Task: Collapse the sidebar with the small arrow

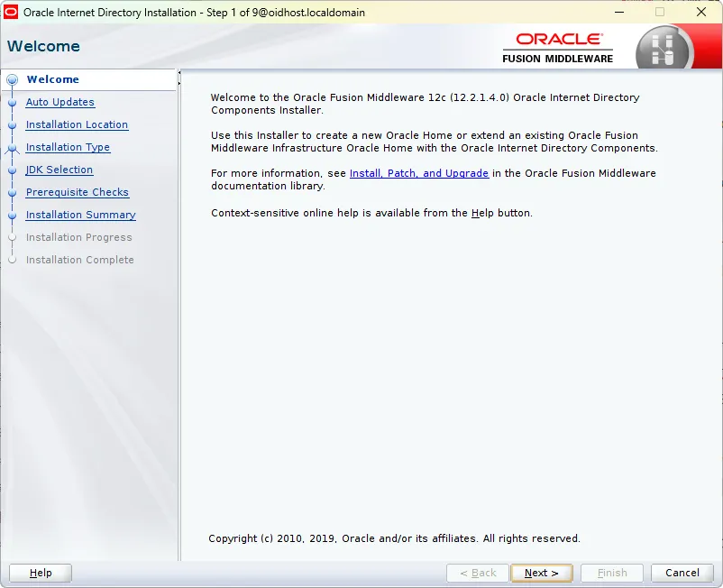Action: coord(179,72)
